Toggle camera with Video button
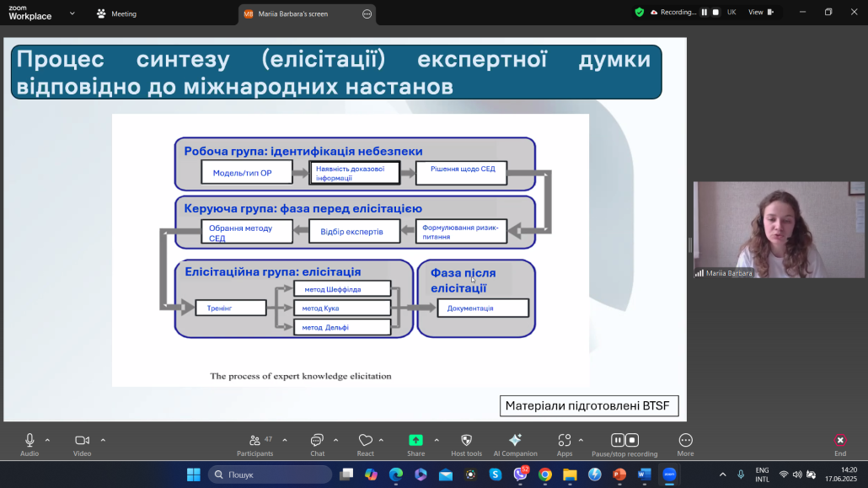The image size is (868, 488). coord(82,441)
